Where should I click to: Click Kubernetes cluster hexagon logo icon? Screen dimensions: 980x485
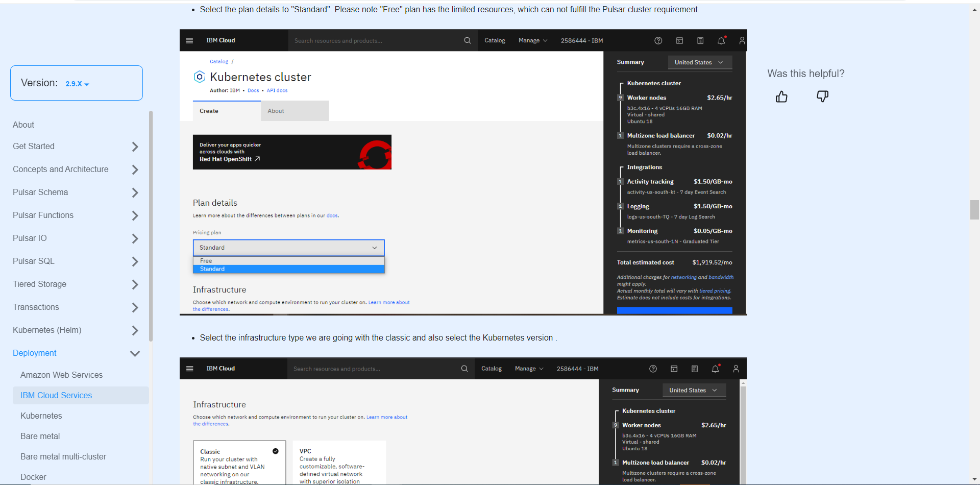(199, 77)
